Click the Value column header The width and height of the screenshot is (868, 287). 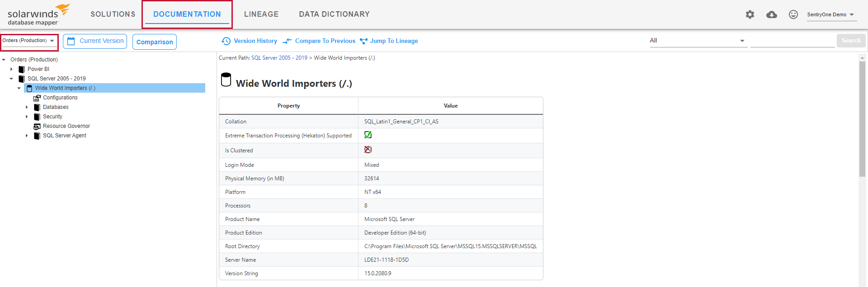451,106
